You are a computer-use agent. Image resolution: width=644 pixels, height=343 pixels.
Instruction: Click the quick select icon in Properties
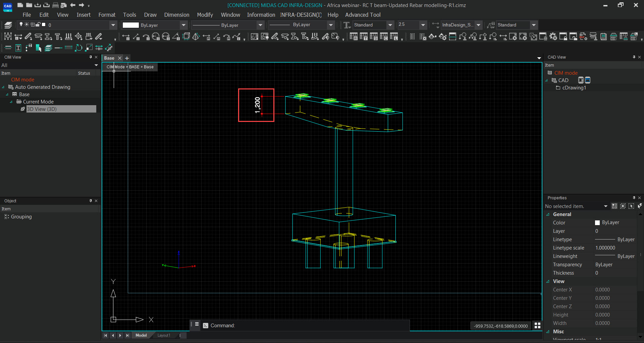point(640,206)
